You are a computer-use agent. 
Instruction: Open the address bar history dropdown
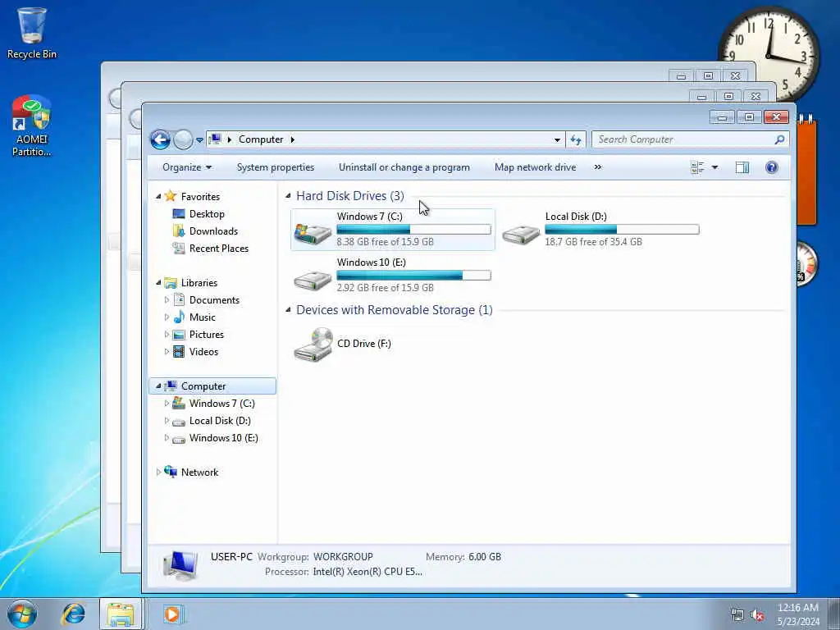pyautogui.click(x=557, y=139)
